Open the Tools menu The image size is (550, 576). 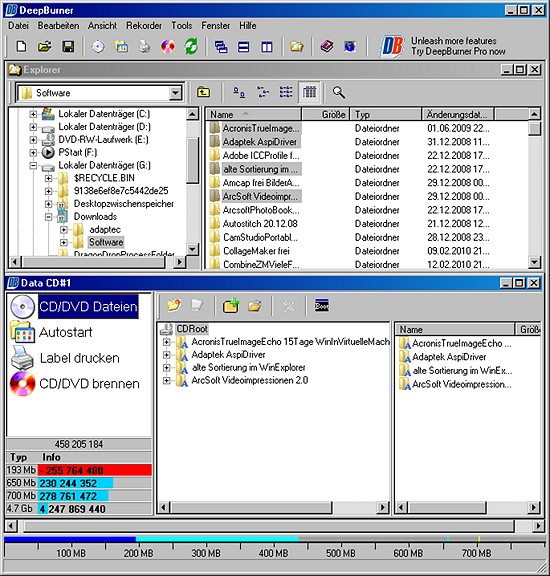(x=181, y=26)
